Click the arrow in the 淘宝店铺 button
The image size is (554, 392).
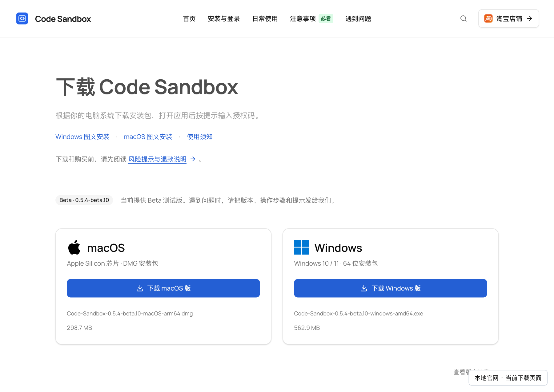click(530, 18)
